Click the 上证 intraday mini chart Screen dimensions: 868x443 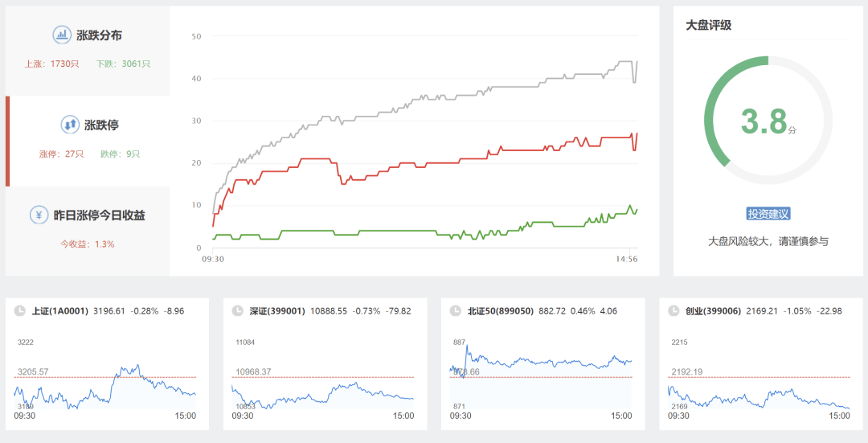[105, 378]
